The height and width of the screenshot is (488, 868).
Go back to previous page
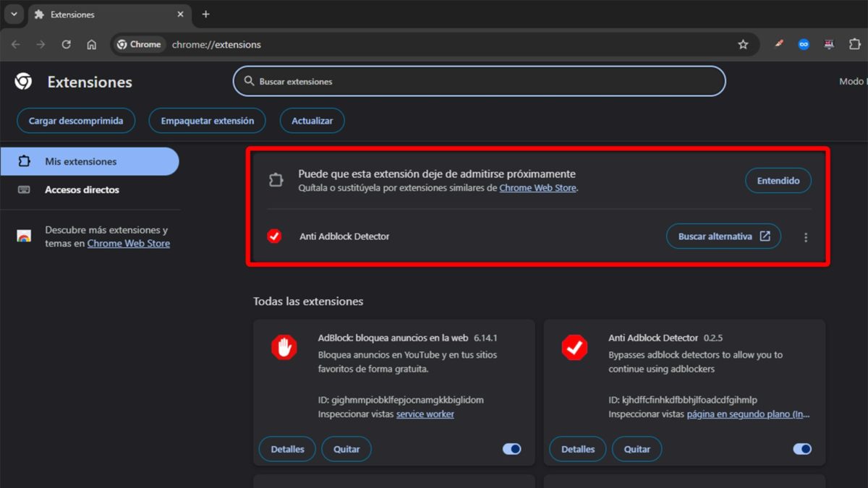16,44
